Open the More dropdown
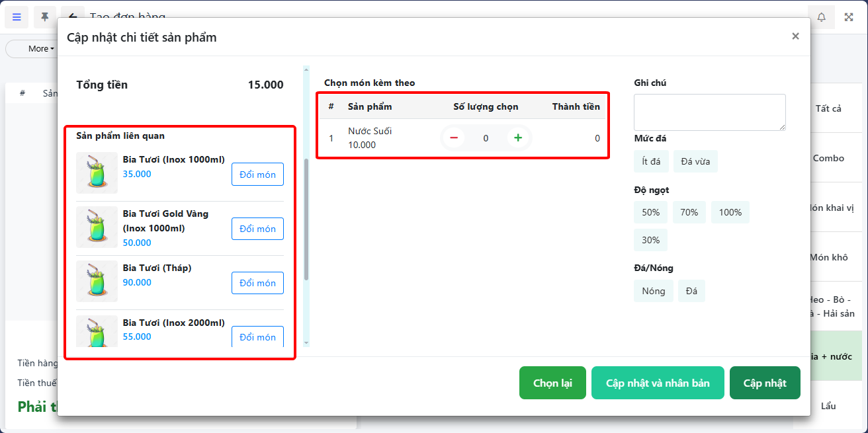Viewport: 868px width, 433px height. [40, 48]
